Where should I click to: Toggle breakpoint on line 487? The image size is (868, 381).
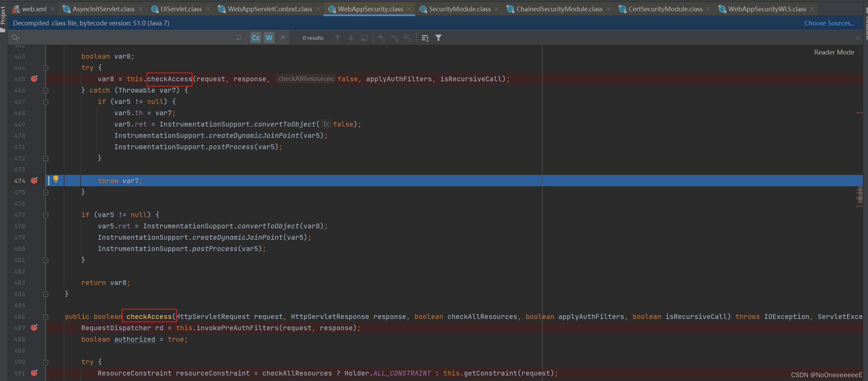pyautogui.click(x=34, y=328)
